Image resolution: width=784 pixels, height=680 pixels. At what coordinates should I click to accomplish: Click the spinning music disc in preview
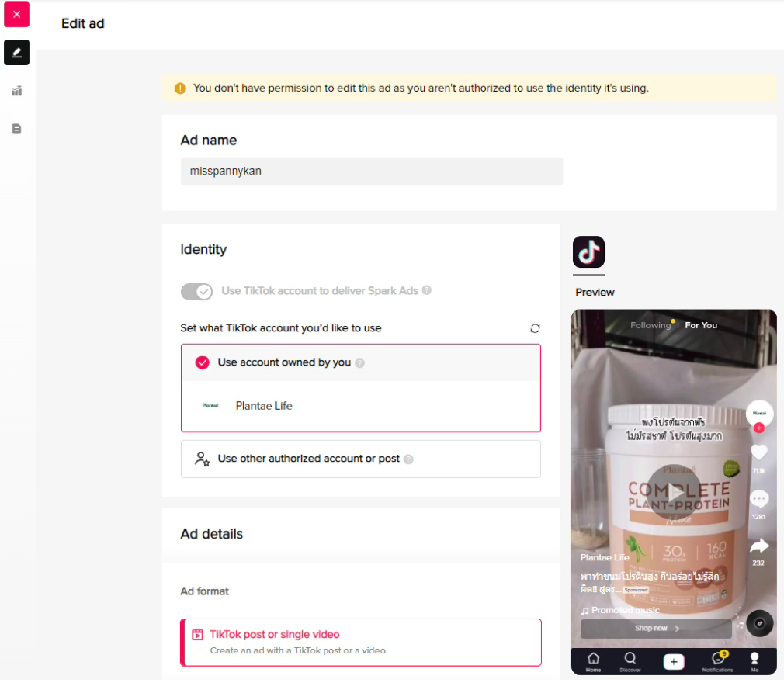759,624
